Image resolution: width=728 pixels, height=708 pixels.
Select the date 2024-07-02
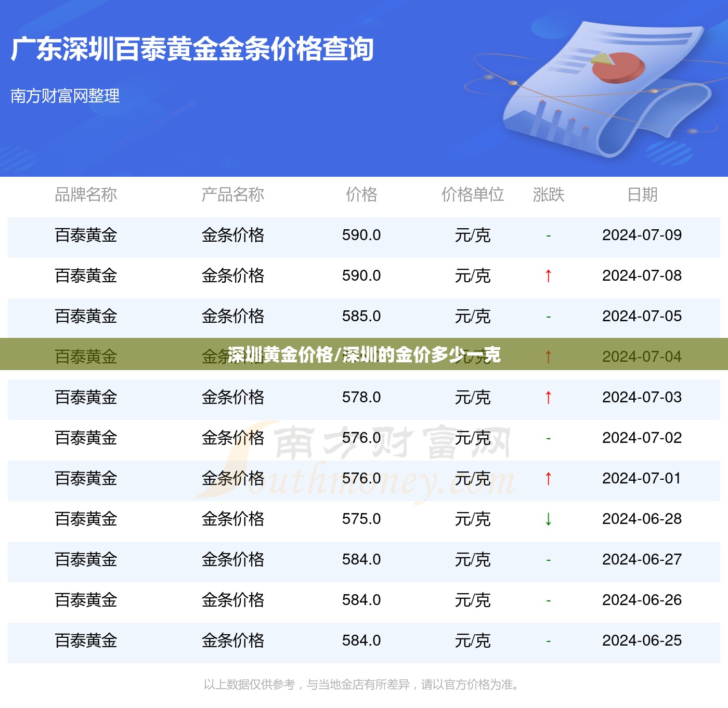642,438
